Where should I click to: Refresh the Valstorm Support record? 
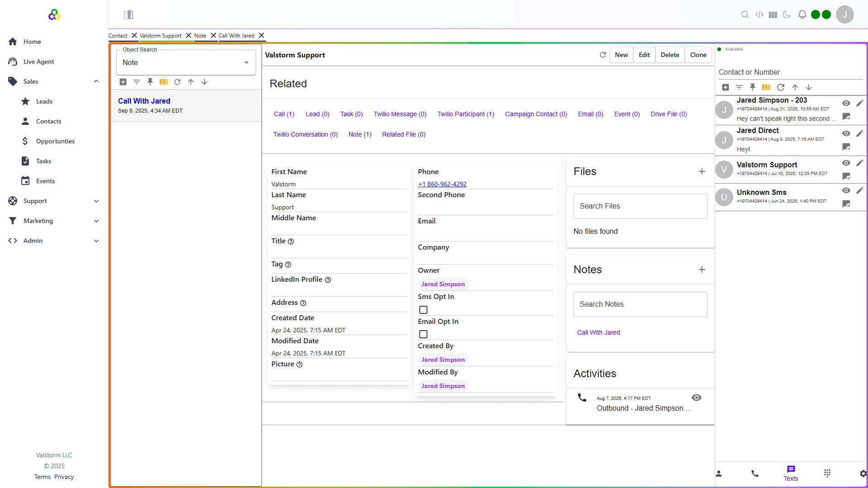click(x=602, y=55)
